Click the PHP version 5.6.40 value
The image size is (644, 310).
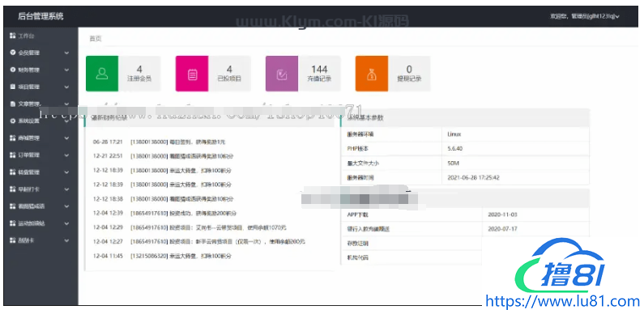pos(455,149)
